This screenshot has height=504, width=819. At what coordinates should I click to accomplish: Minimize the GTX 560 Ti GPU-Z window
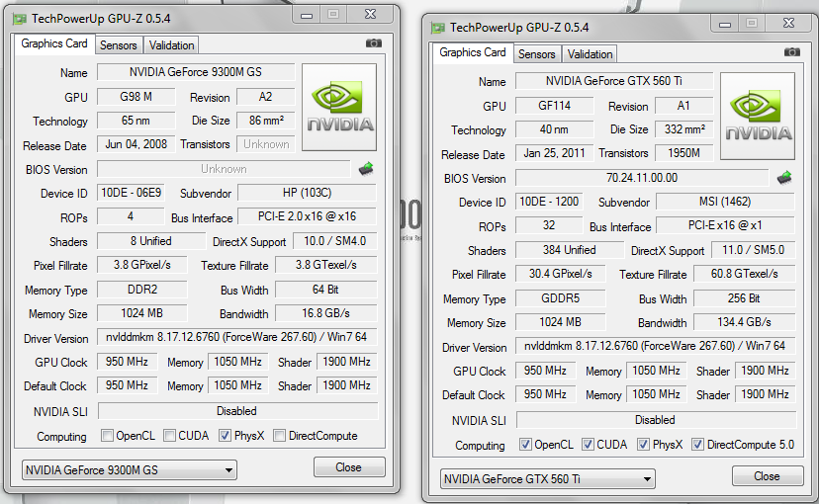725,24
